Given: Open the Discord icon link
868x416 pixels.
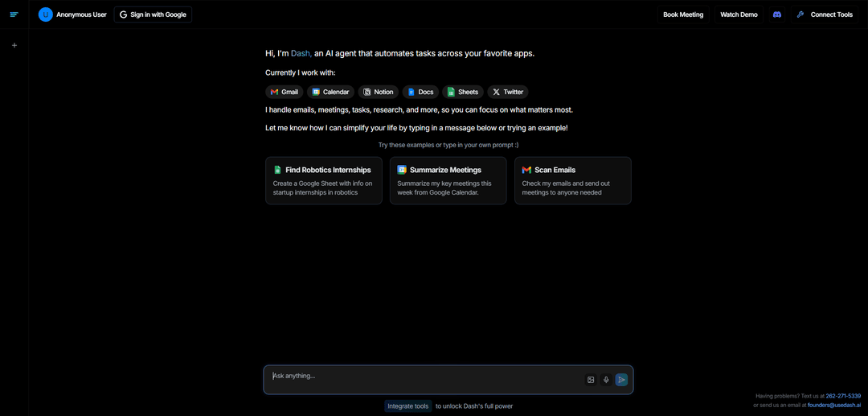Looking at the screenshot, I should [777, 14].
